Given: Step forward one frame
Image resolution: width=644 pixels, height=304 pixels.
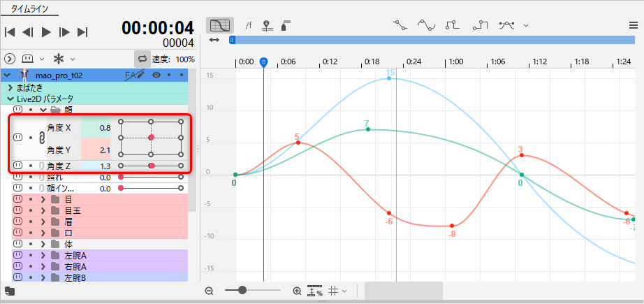Looking at the screenshot, I should [64, 31].
